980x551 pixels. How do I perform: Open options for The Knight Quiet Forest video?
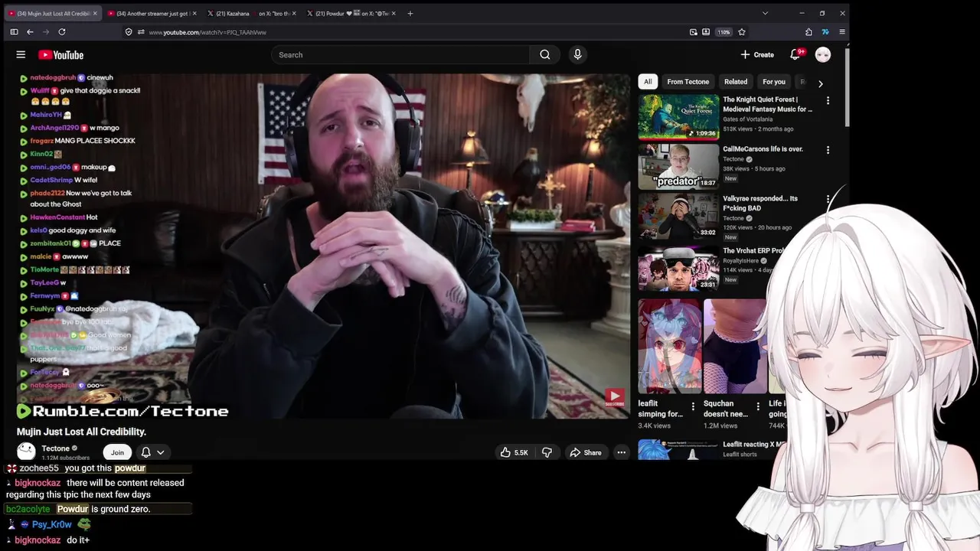pos(828,100)
